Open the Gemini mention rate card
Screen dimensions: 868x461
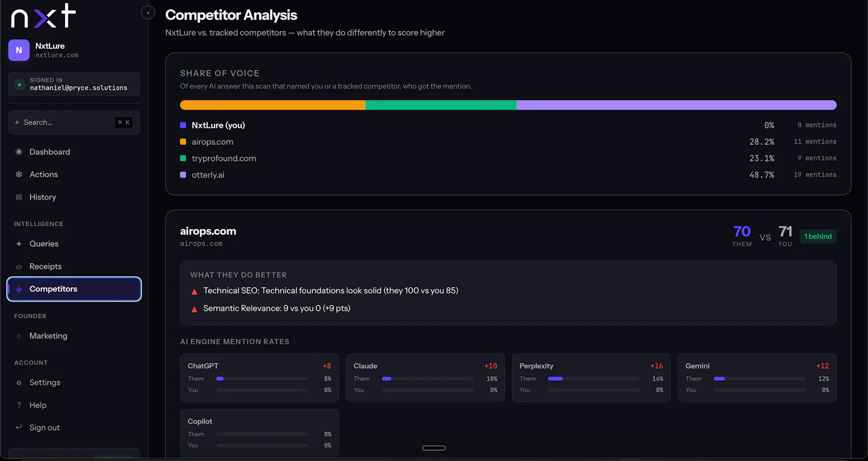point(757,378)
